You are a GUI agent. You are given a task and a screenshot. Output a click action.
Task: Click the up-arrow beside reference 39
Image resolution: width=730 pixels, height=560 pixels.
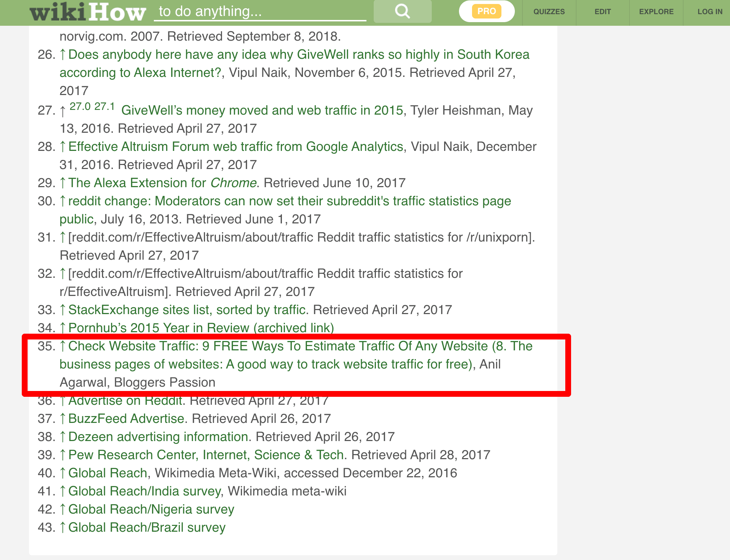[x=62, y=455]
